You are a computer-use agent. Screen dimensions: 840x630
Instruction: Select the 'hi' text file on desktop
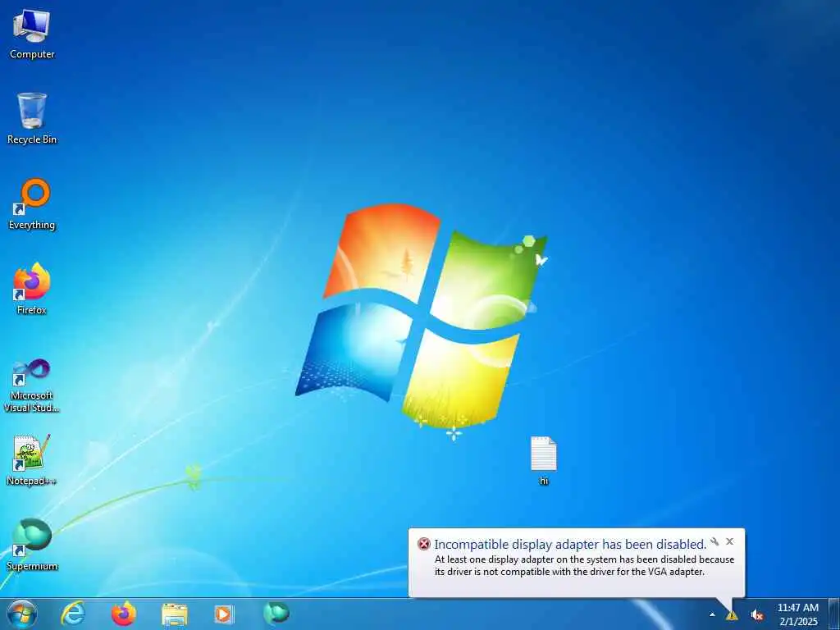point(544,461)
